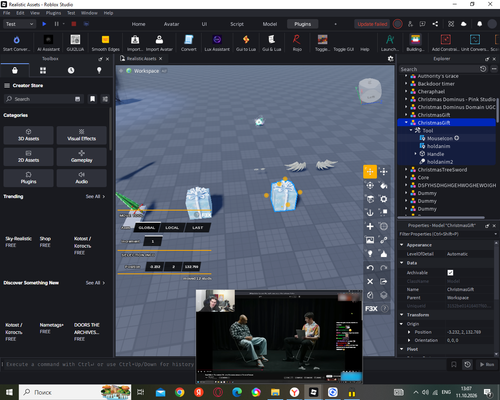Open the Gui to Lua plugin
500x400 pixels.
point(246,43)
